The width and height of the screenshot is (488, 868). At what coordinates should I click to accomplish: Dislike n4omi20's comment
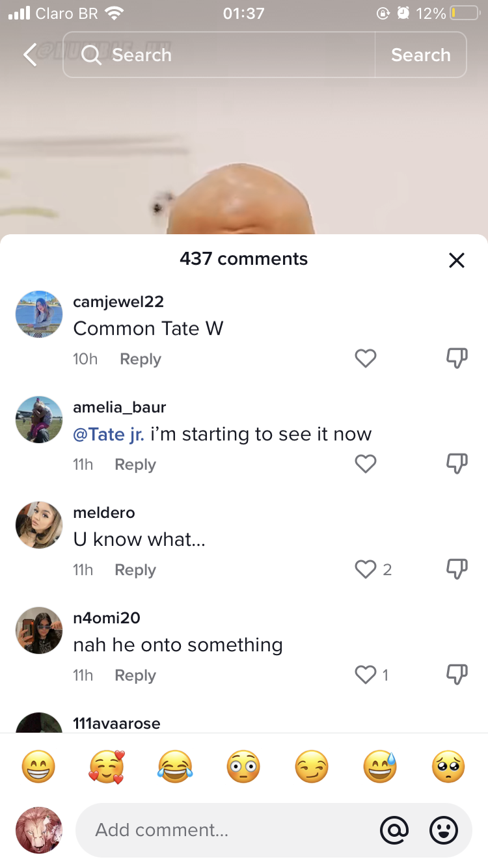pos(457,675)
